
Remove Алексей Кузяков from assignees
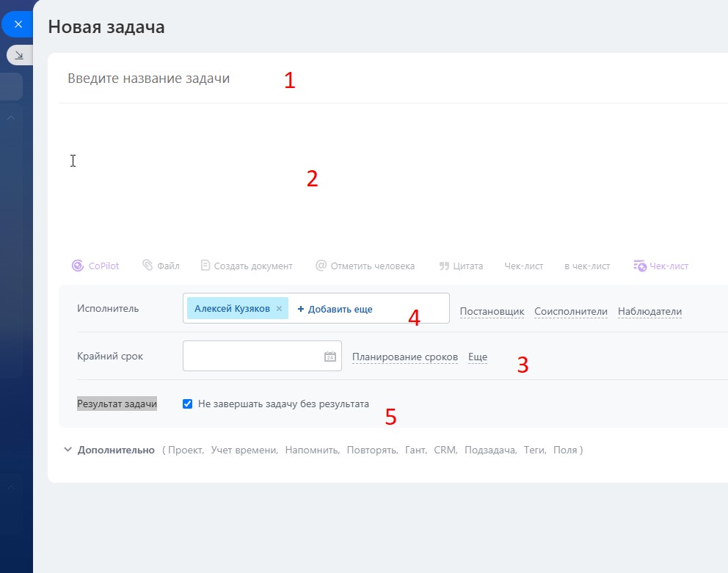click(279, 308)
